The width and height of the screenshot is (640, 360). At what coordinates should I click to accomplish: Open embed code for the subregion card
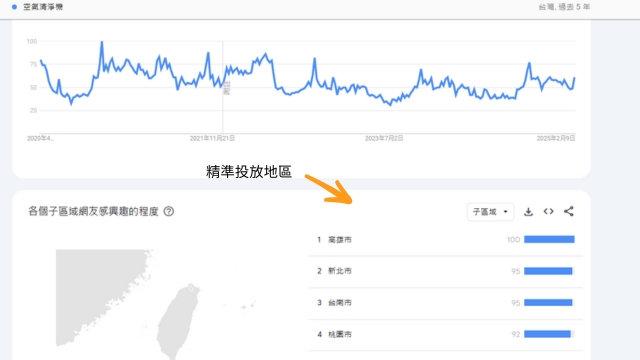point(548,211)
